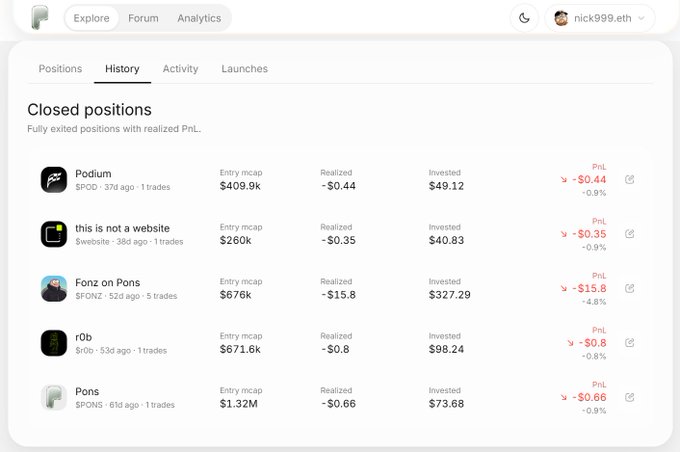Select the History tab
This screenshot has width=680, height=452.
(122, 69)
